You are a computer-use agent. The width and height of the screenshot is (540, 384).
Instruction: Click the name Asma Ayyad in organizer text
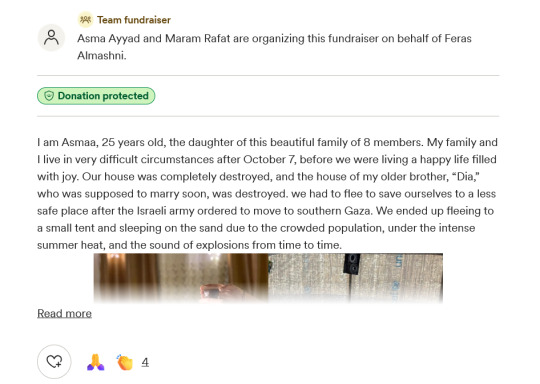(x=109, y=38)
